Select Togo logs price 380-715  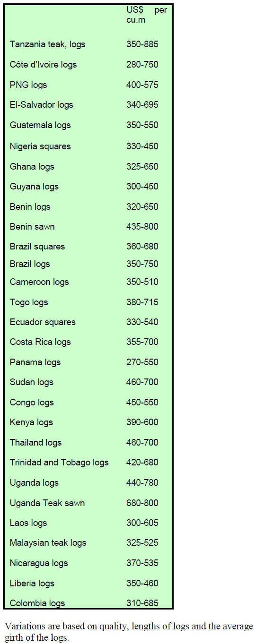(142, 302)
